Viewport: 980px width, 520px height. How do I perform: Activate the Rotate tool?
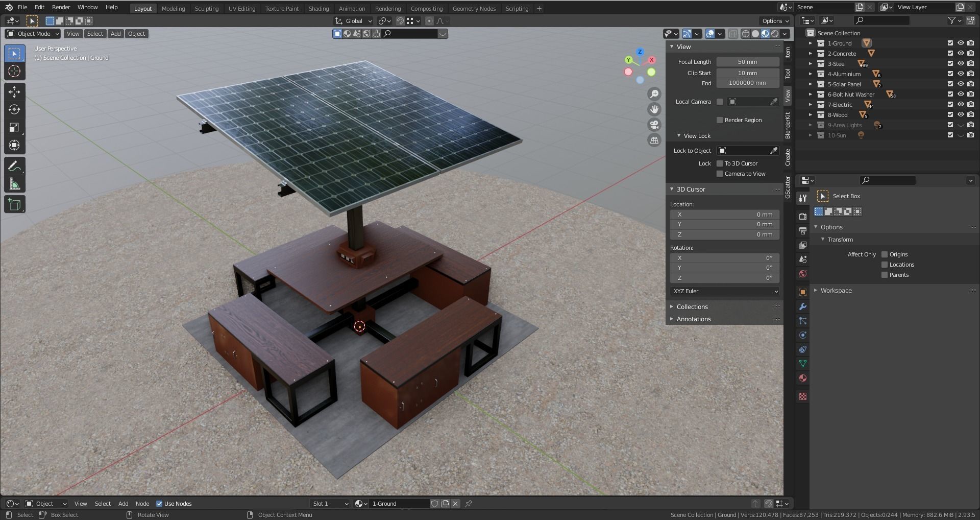coord(14,110)
